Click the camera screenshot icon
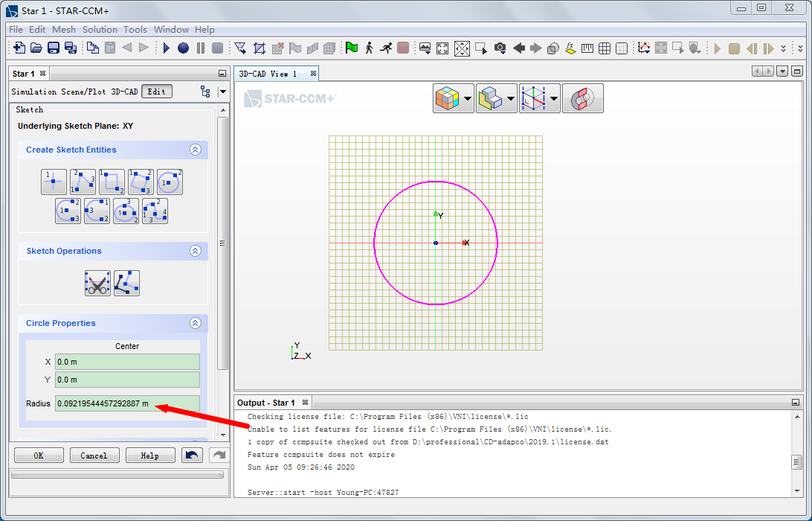 (x=500, y=48)
